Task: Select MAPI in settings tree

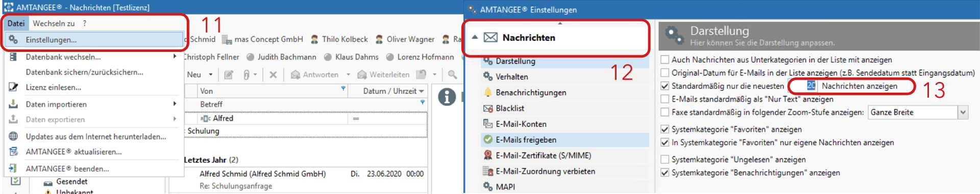Action: coord(505,187)
